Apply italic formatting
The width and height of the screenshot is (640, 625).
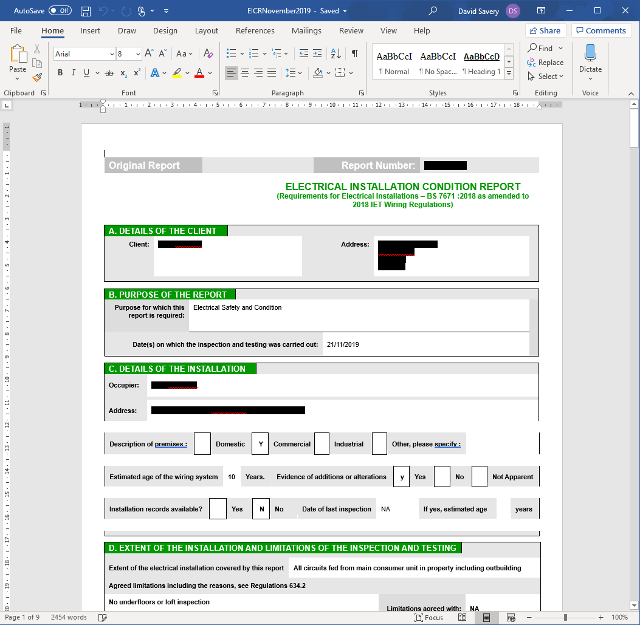coord(73,73)
